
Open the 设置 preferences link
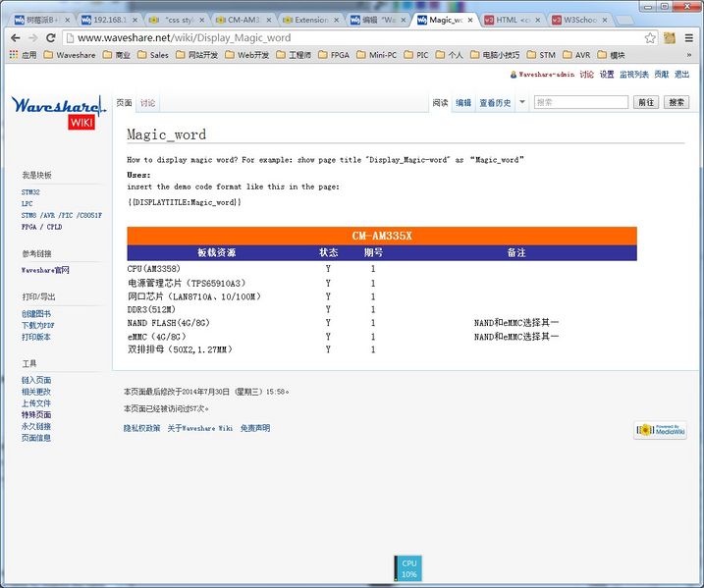(x=607, y=75)
